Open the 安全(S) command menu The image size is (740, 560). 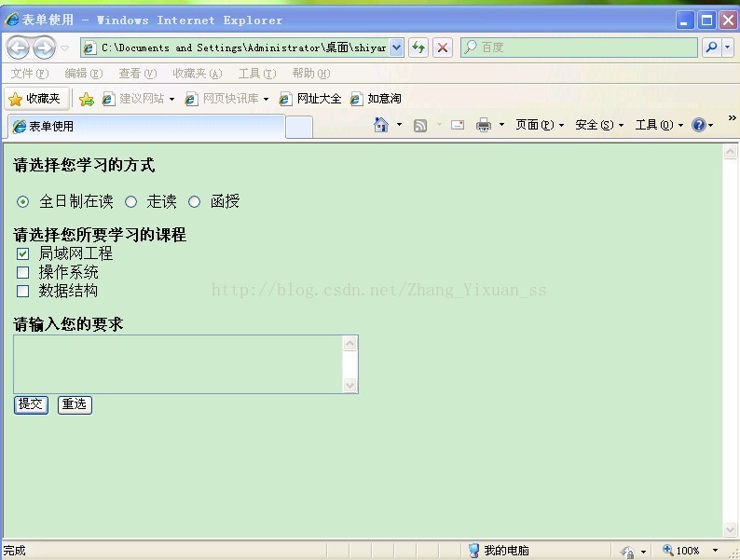[599, 125]
